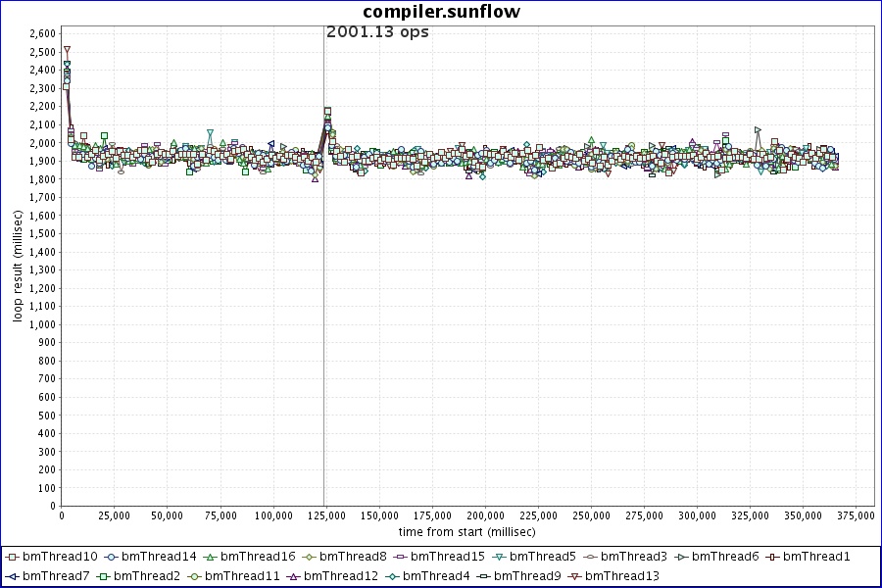Click the bmThread14 circle legend marker
The image size is (882, 588).
pos(112,557)
